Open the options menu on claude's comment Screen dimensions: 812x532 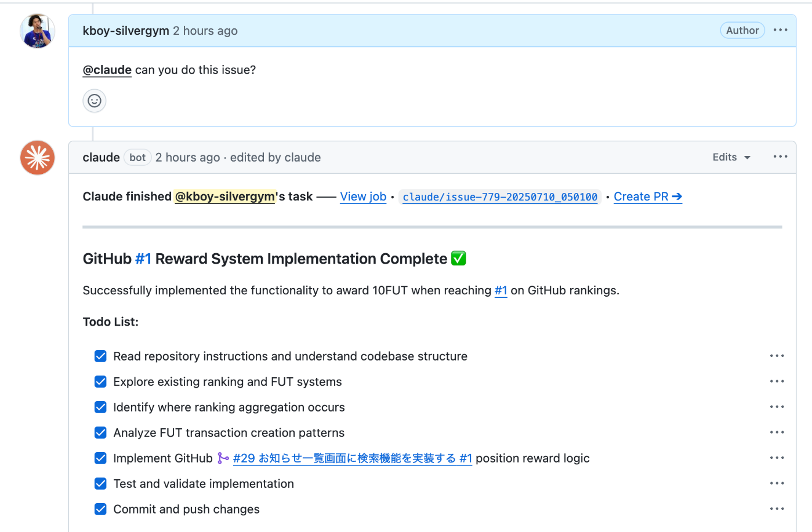click(781, 156)
